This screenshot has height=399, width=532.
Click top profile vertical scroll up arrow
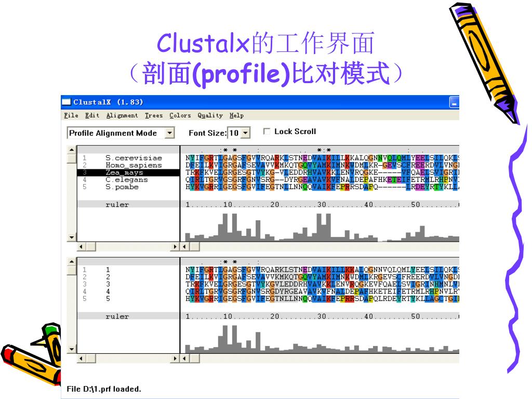click(x=71, y=150)
